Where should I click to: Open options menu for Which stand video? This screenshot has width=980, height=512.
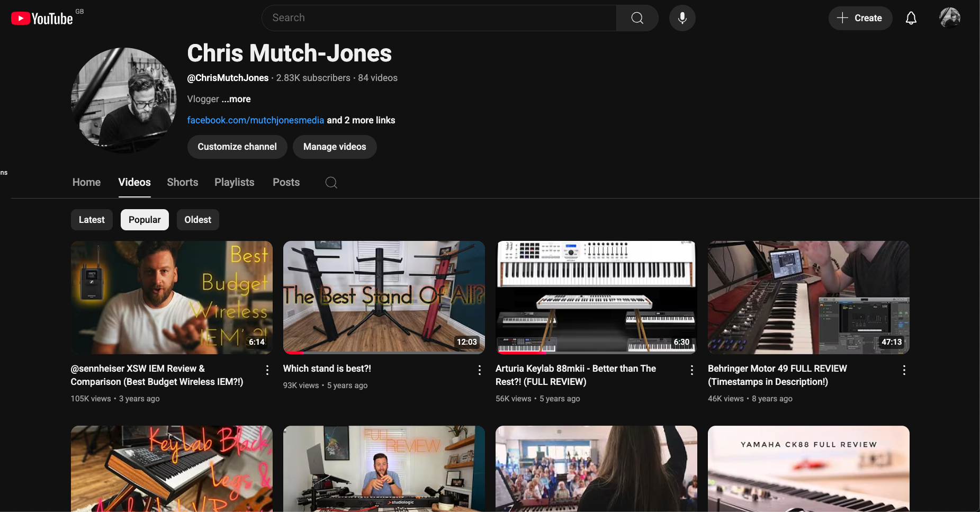(x=480, y=370)
